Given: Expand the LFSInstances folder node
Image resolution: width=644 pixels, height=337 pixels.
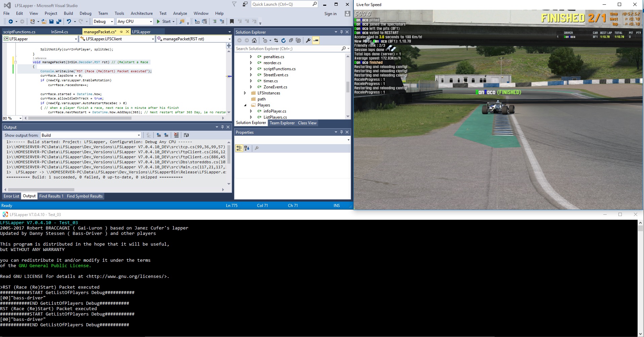Looking at the screenshot, I should pyautogui.click(x=245, y=93).
